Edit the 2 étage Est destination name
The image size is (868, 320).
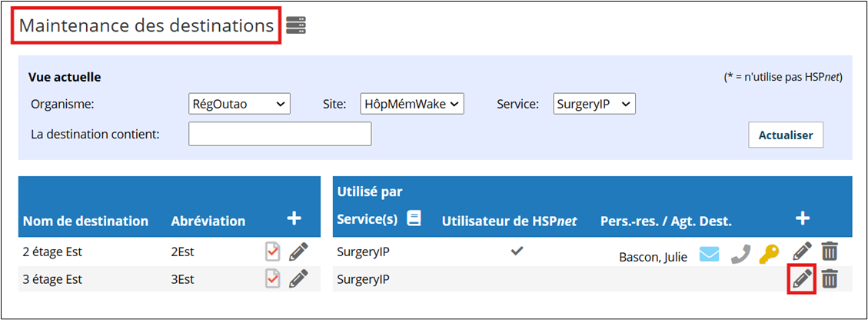click(x=298, y=252)
